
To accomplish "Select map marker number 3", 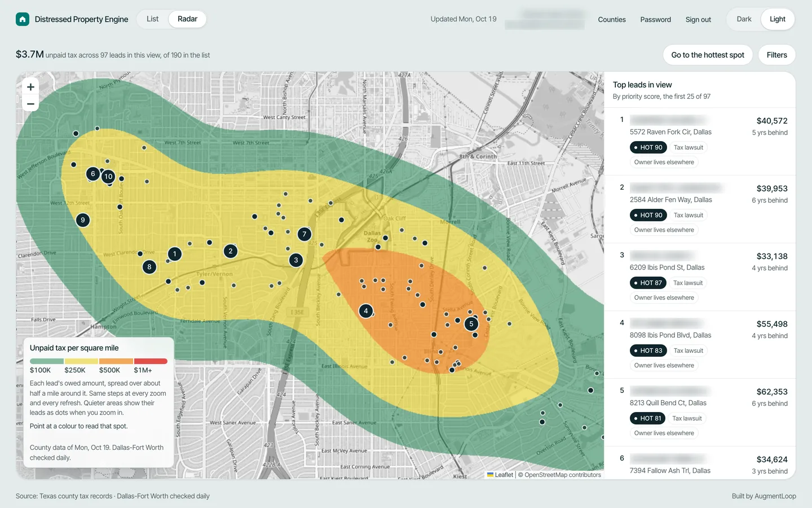I will click(x=296, y=260).
